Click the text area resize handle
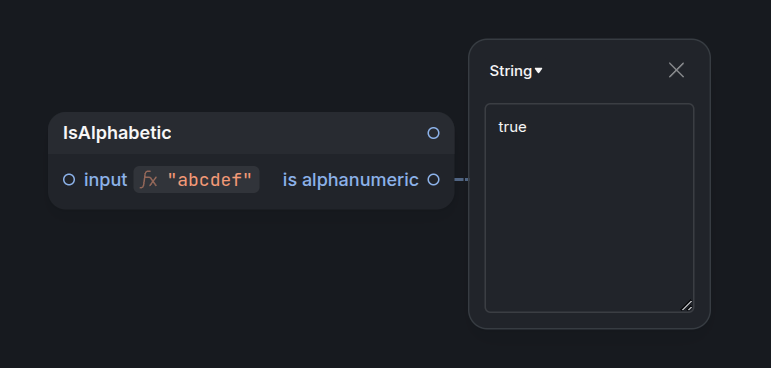This screenshot has width=771, height=368. point(686,305)
